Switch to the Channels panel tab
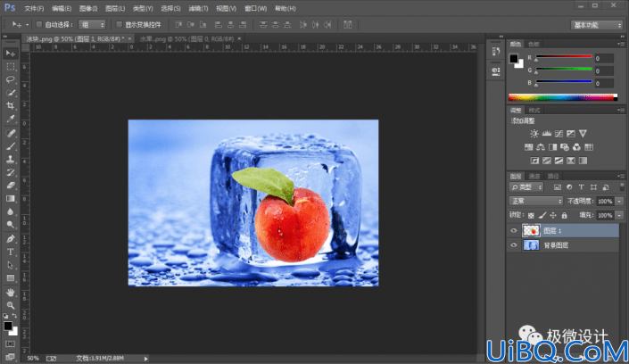 [534, 176]
